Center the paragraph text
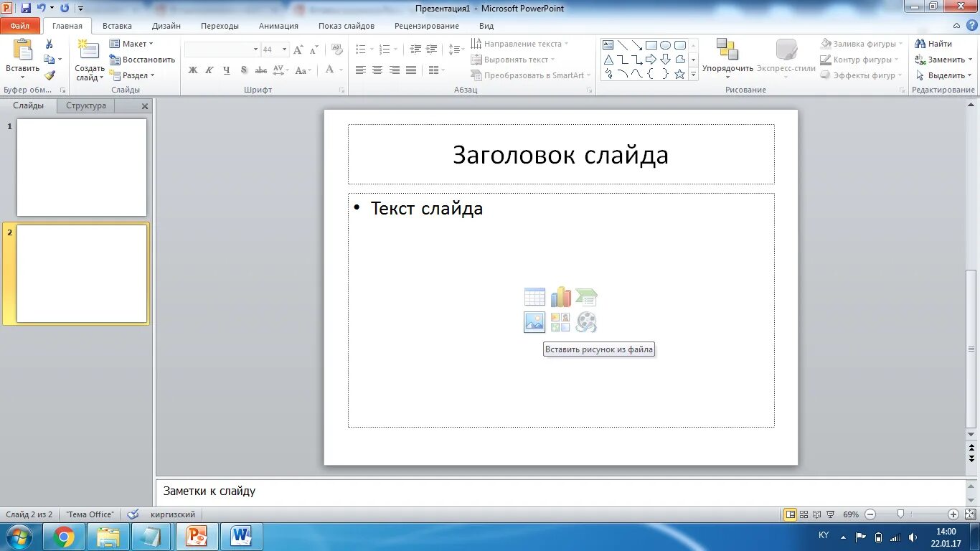 (x=377, y=70)
